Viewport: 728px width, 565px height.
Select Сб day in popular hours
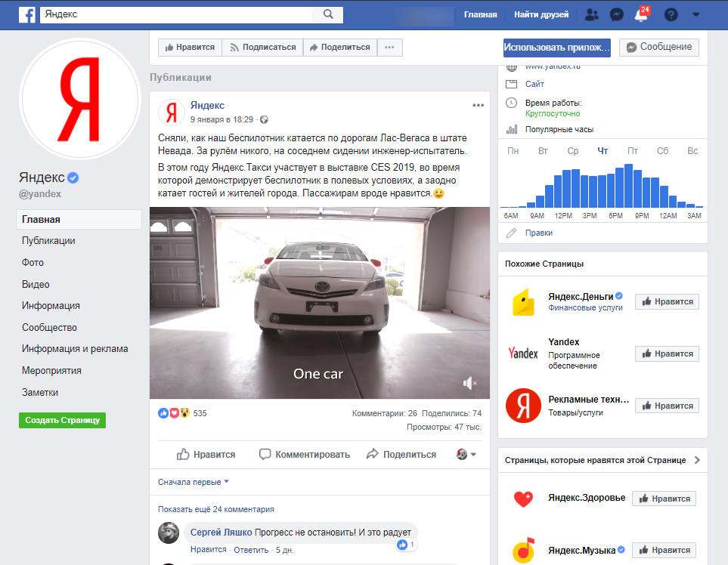662,151
